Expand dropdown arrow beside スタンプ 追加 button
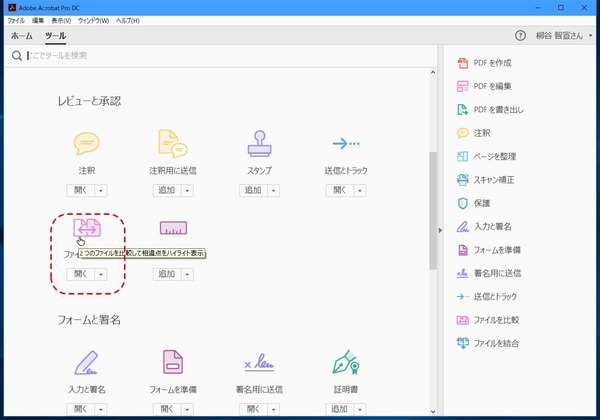 [x=274, y=190]
